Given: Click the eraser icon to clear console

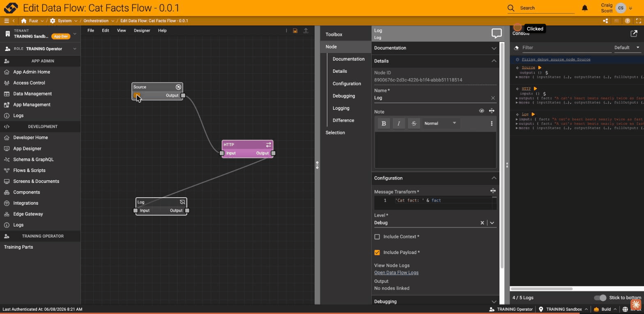Looking at the screenshot, I should (x=516, y=48).
